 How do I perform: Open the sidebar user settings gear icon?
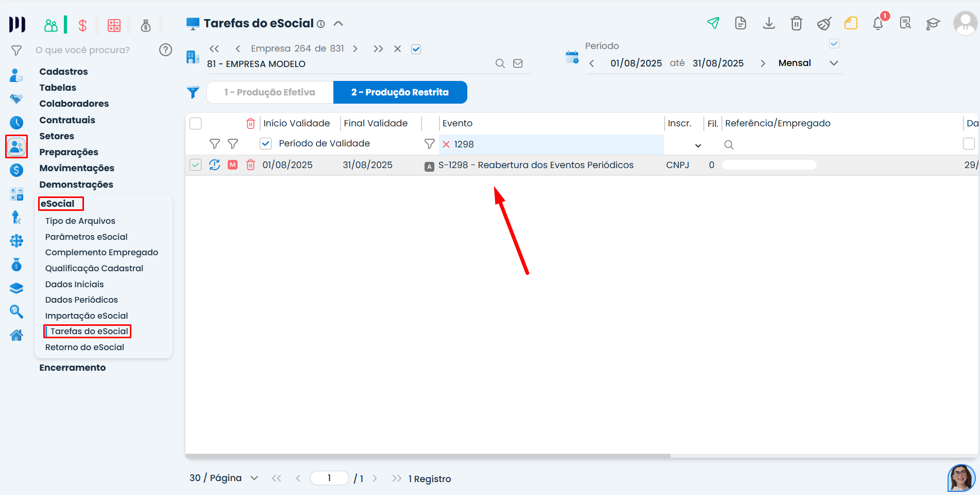coord(16,76)
